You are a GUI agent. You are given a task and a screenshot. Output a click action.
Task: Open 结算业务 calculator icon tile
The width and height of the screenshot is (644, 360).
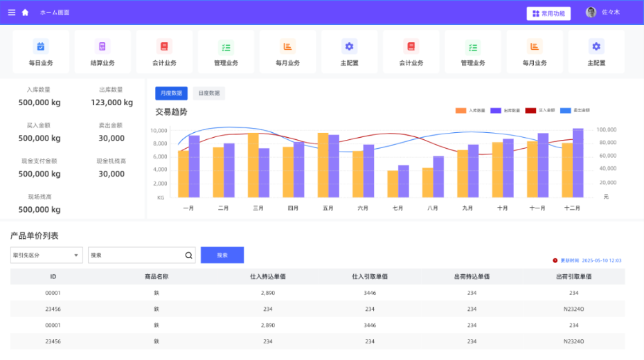click(x=102, y=46)
